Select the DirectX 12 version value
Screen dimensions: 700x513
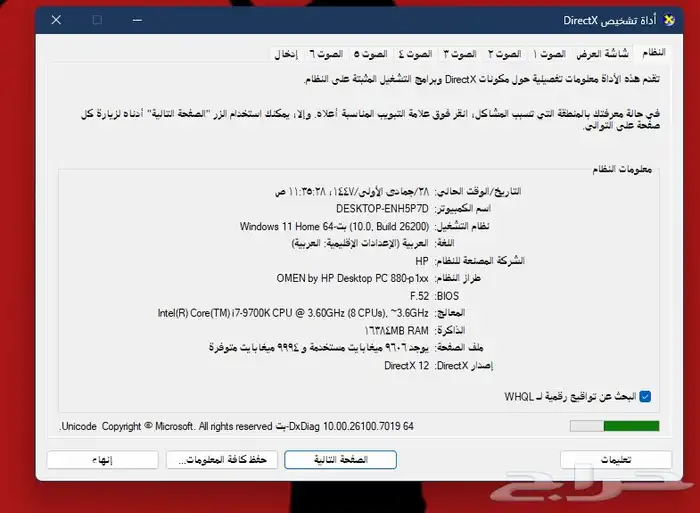406,366
